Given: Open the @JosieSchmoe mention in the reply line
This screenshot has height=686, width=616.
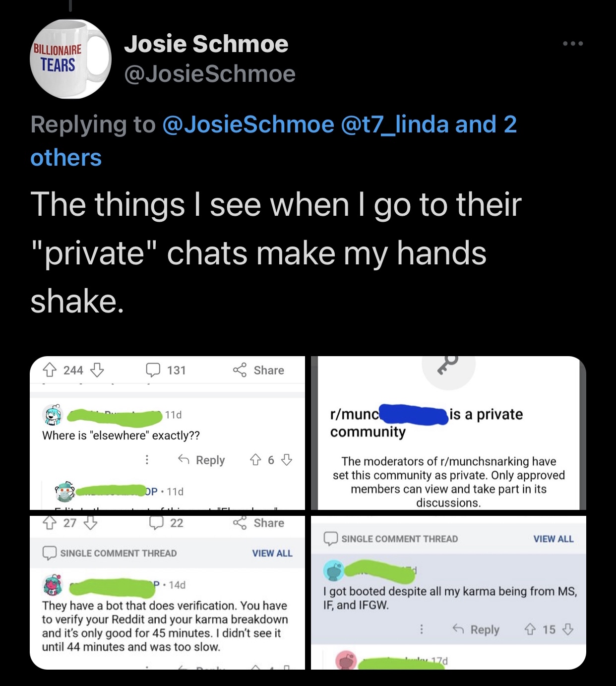Looking at the screenshot, I should pyautogui.click(x=248, y=124).
